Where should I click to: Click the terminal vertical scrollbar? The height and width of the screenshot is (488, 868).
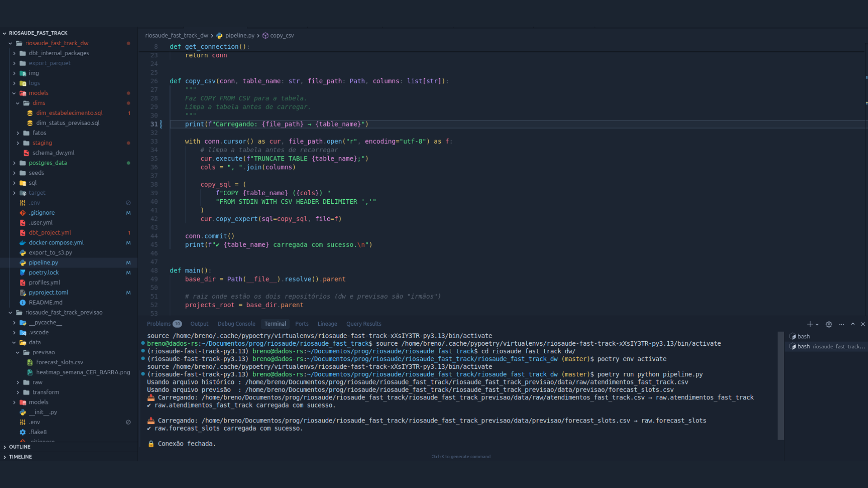[x=780, y=386]
